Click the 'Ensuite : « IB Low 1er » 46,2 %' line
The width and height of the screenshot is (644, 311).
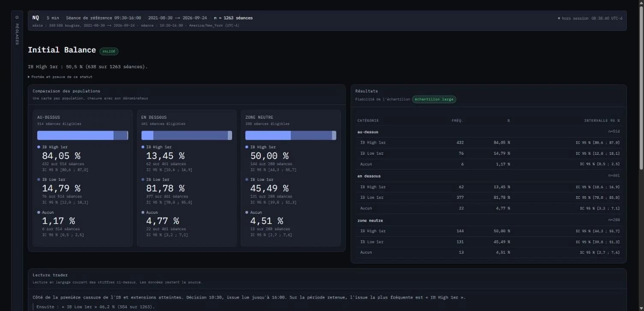pyautogui.click(x=95, y=307)
